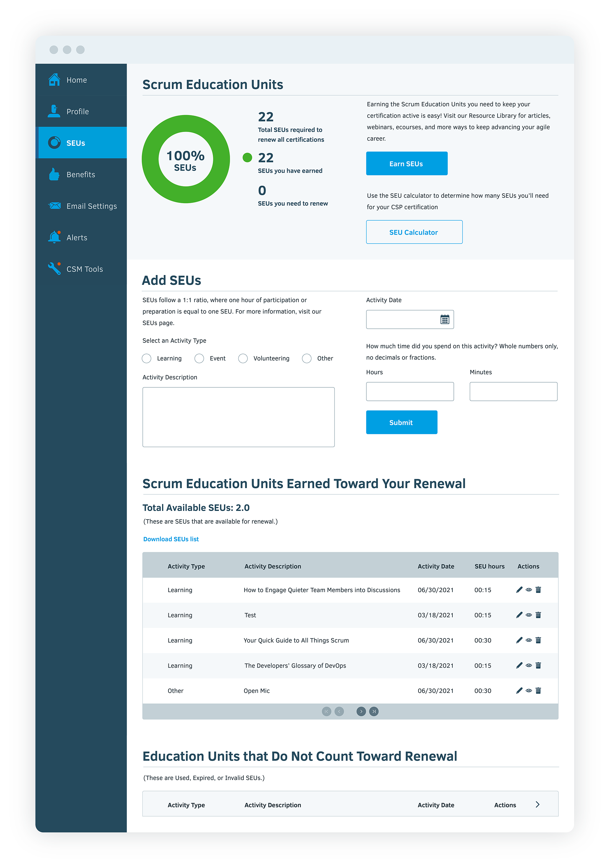610x868 pixels.
Task: Delete the 'How to Engage Quieter Team Members' row
Action: click(x=538, y=590)
